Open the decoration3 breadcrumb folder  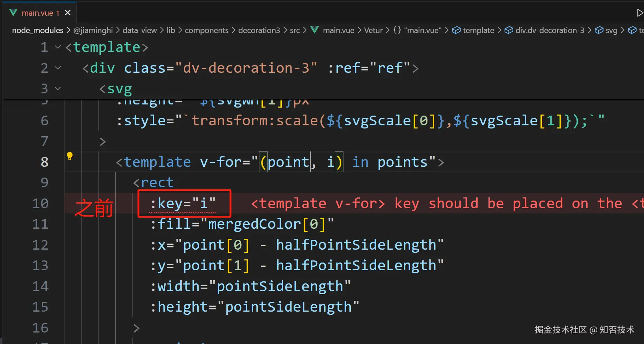click(x=259, y=30)
